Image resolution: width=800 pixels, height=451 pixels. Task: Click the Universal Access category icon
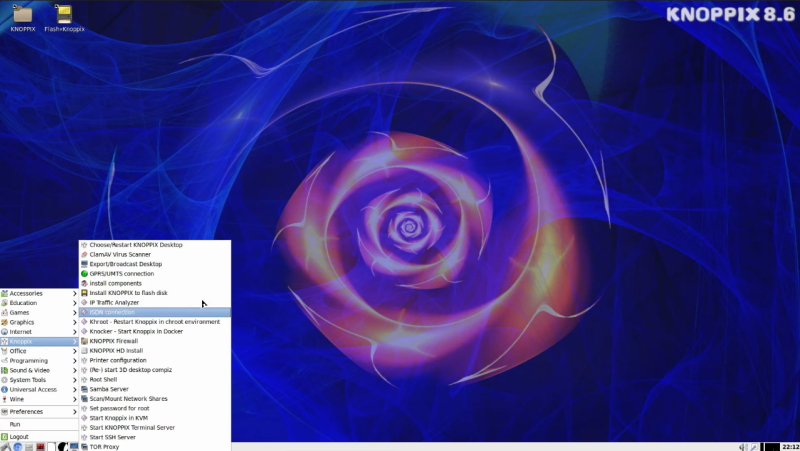click(5, 389)
